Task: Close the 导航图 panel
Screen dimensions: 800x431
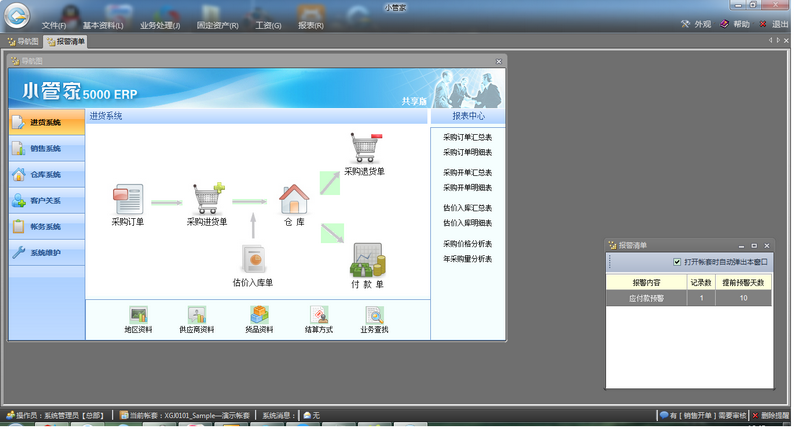Action: 498,61
